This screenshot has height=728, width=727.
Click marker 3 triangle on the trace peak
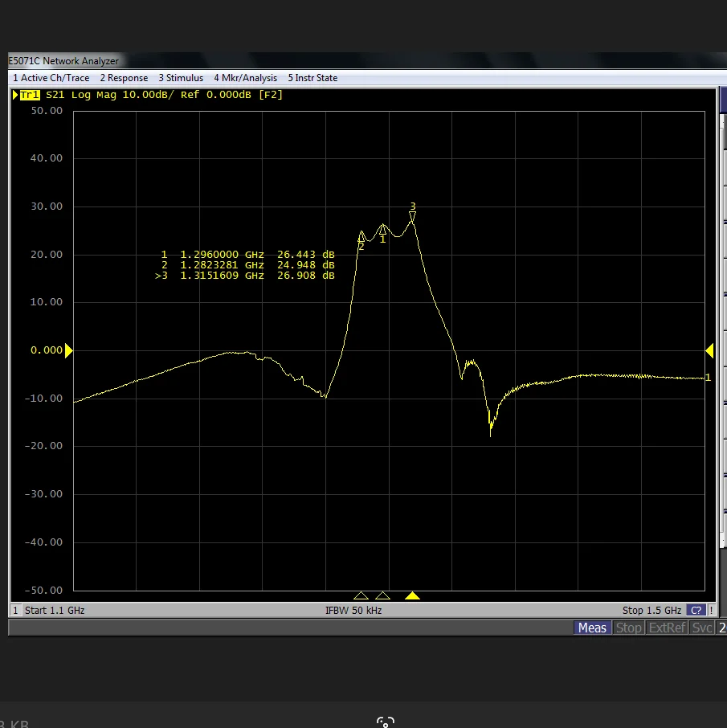[x=412, y=215]
